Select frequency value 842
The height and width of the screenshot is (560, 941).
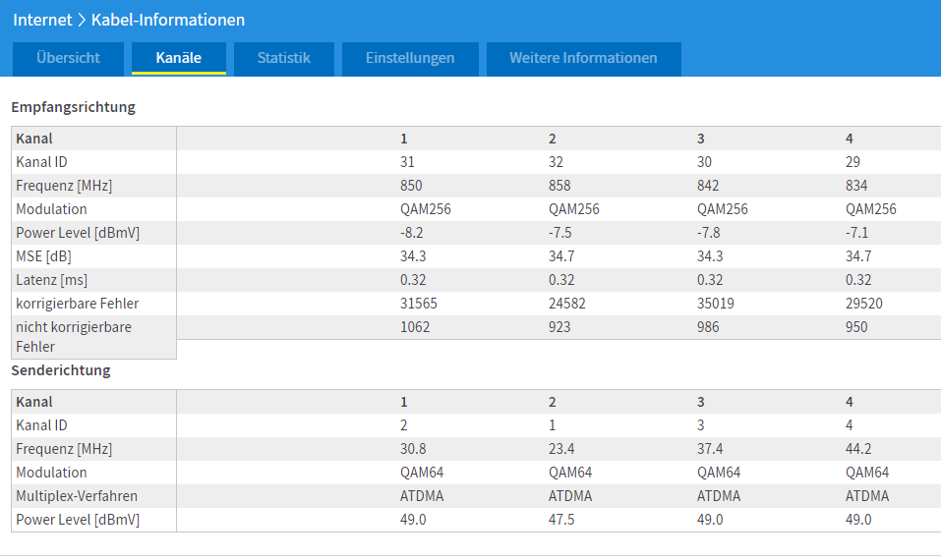pos(708,186)
